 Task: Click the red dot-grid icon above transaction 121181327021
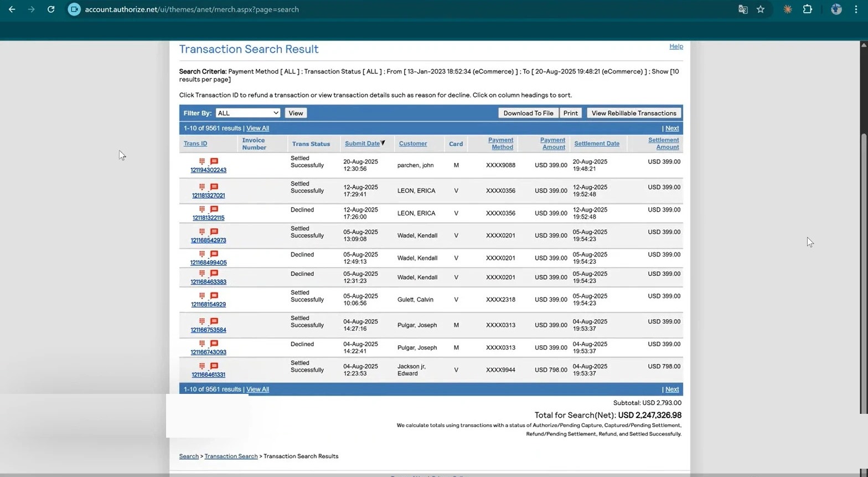click(x=202, y=187)
